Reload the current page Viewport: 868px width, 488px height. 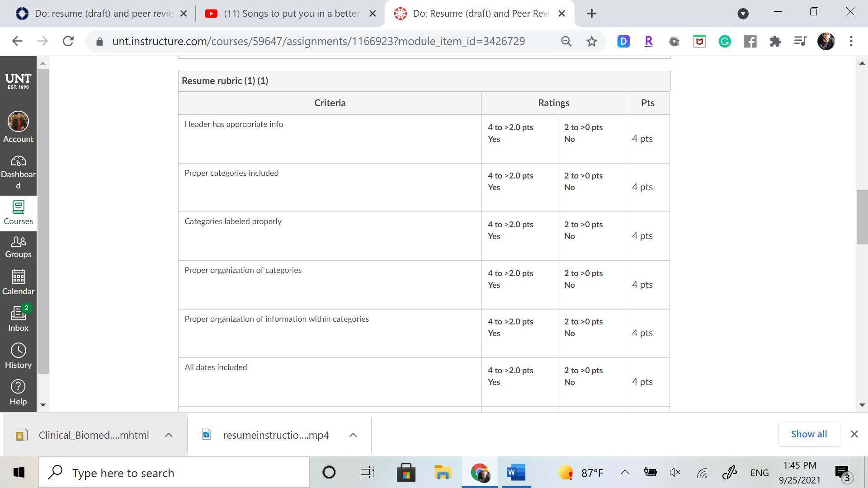(68, 41)
